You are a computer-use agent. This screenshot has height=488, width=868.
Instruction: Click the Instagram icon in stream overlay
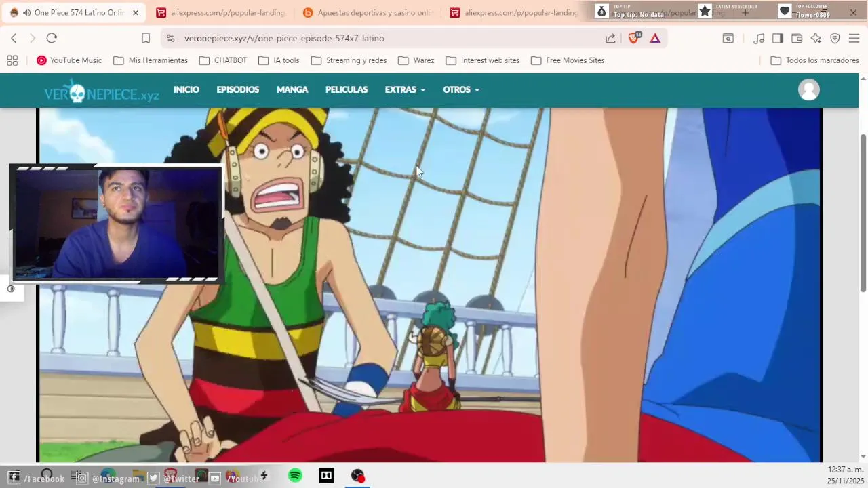[x=82, y=478]
